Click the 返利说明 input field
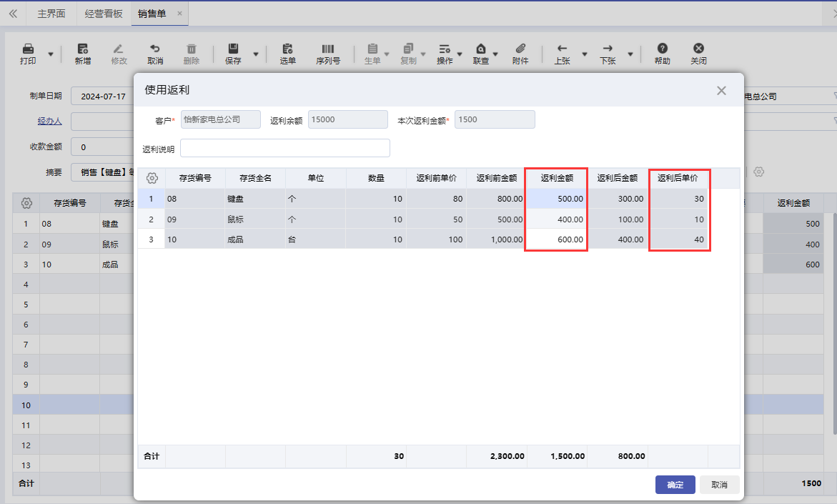 [x=284, y=148]
